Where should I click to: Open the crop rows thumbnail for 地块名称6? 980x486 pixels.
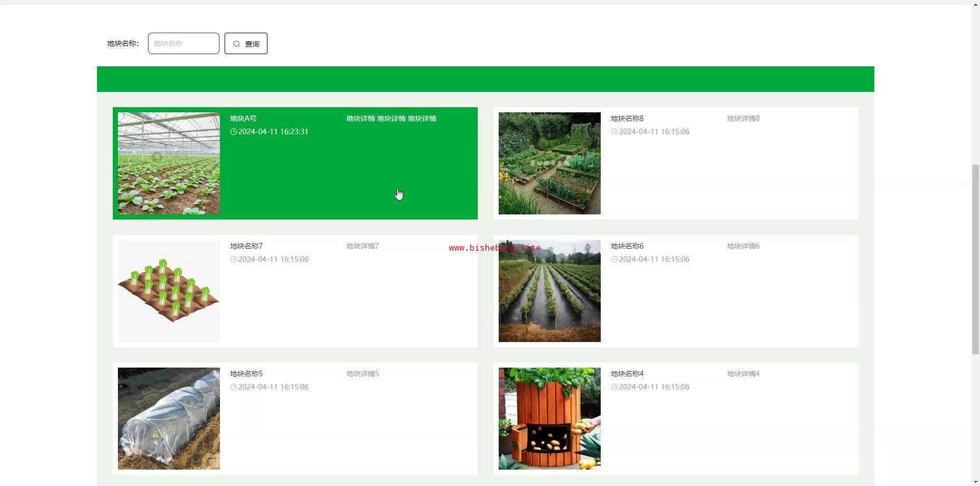pos(550,291)
